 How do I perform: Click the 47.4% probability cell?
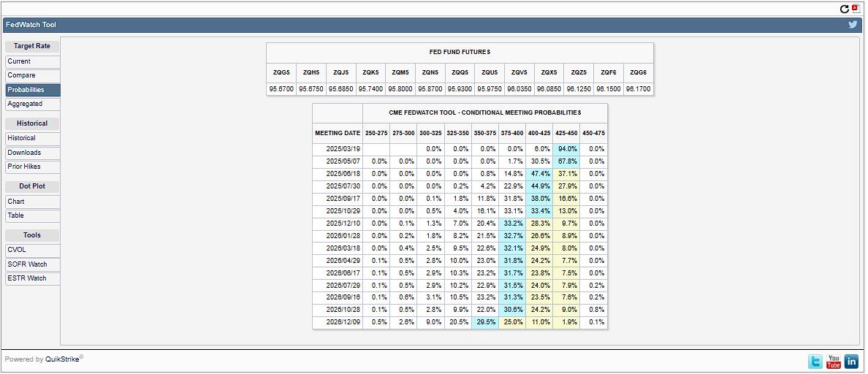(539, 174)
